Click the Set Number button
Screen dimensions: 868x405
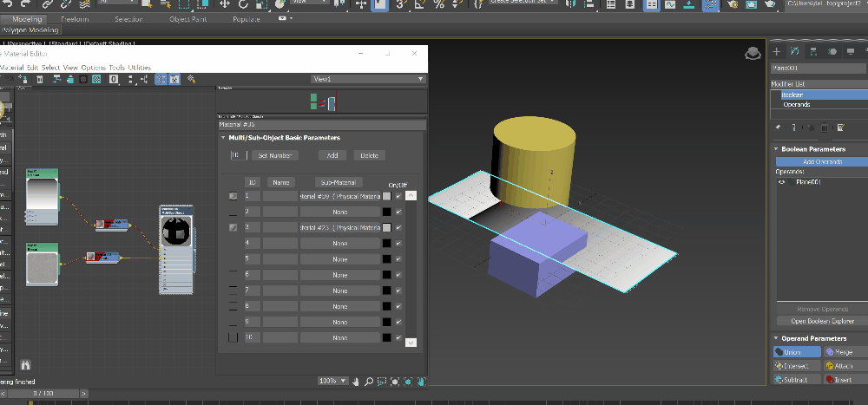(x=273, y=155)
